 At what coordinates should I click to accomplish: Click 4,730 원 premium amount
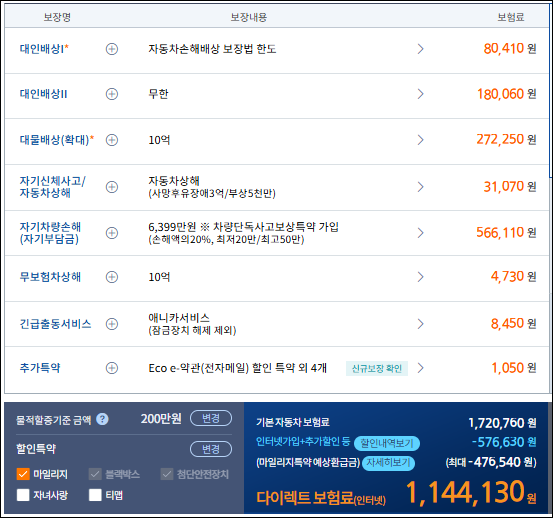point(514,277)
